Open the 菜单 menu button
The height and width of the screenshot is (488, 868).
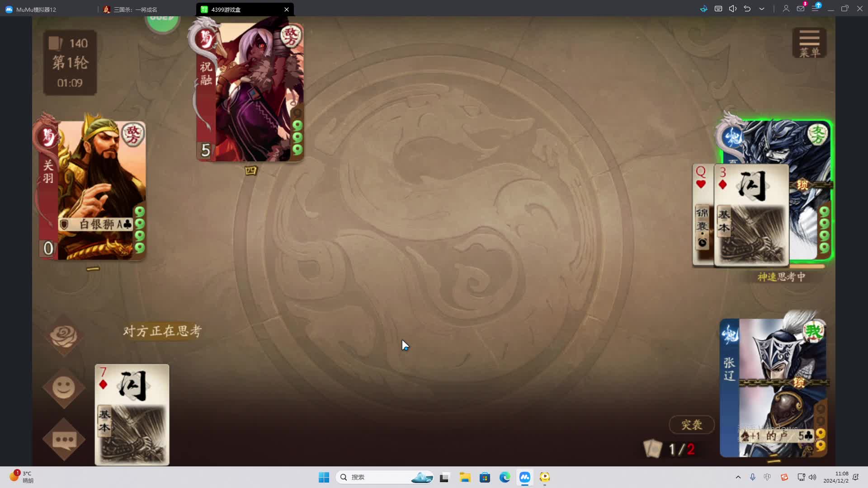pyautogui.click(x=809, y=43)
